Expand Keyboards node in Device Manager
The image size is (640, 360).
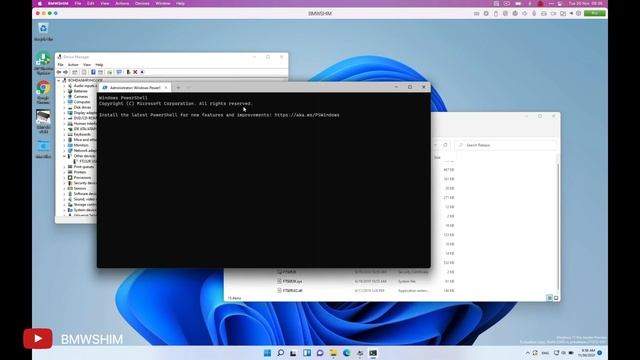[x=64, y=134]
